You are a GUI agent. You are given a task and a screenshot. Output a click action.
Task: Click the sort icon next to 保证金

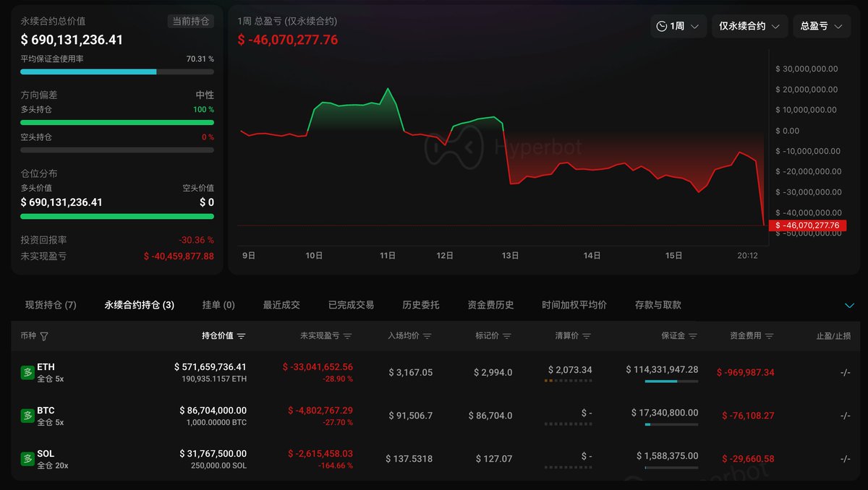(693, 336)
